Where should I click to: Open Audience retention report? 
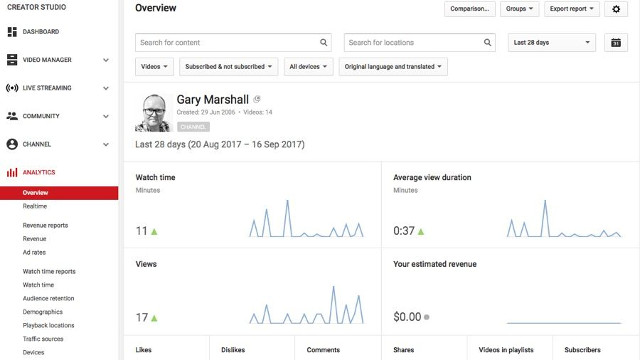(49, 298)
